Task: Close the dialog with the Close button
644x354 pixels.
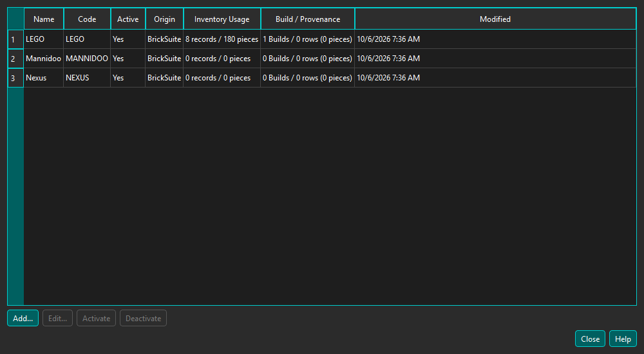Action: point(590,339)
